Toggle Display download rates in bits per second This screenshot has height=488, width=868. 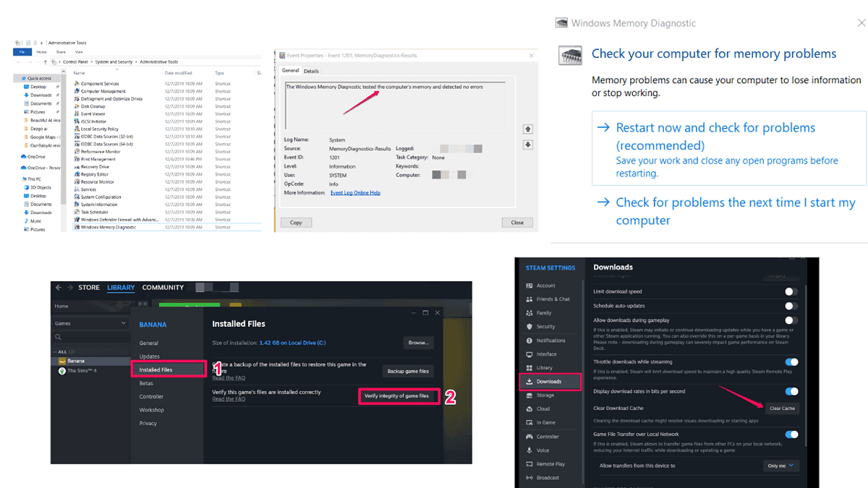coord(791,391)
